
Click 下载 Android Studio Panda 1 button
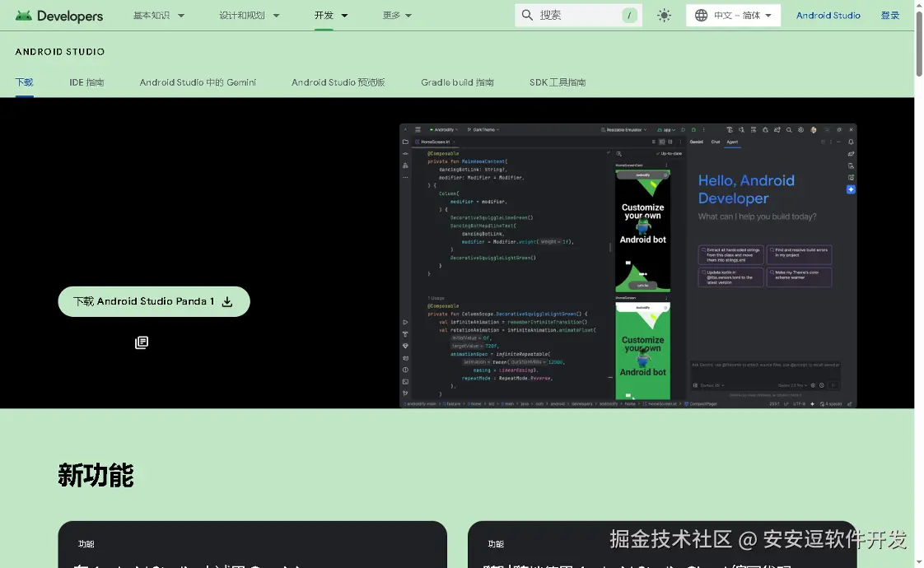click(154, 301)
